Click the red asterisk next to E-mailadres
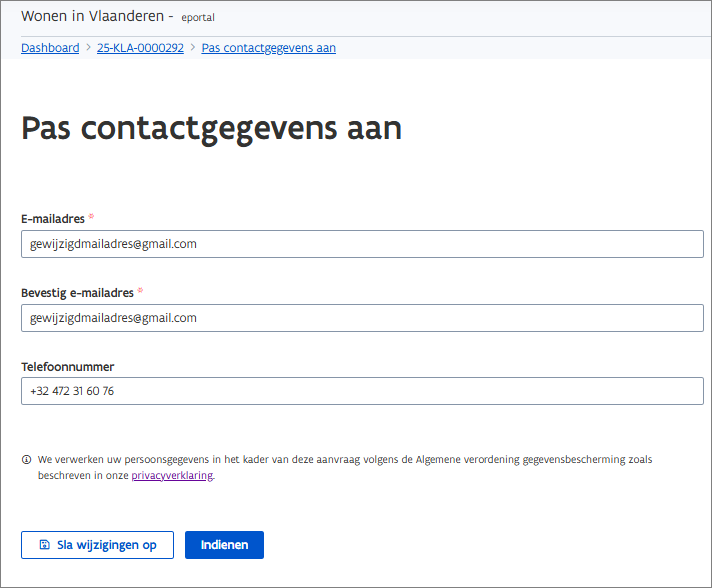The image size is (712, 588). point(92,217)
